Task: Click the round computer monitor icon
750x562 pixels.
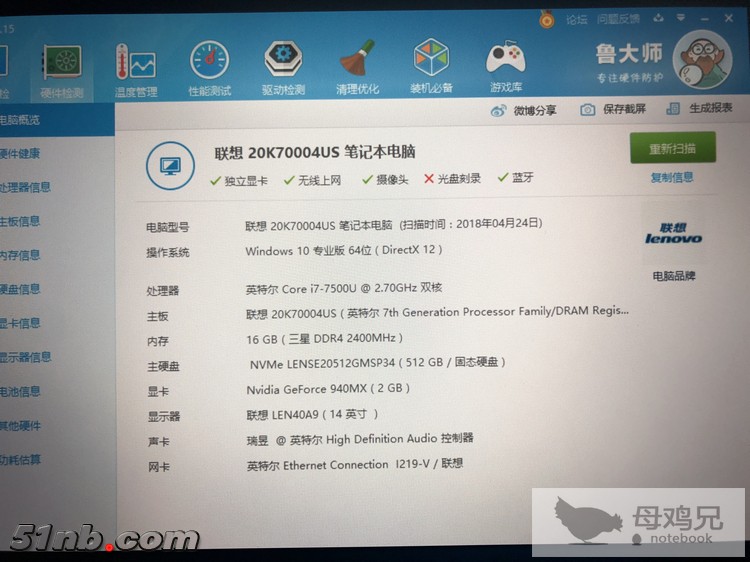Action: coord(170,166)
